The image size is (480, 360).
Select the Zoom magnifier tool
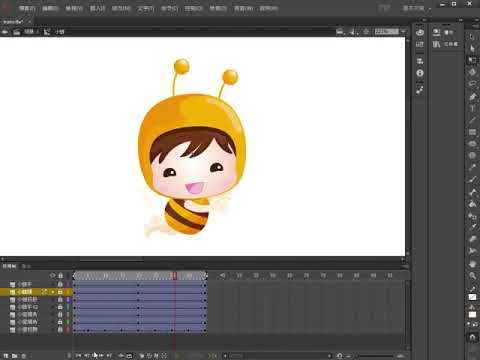tap(472, 276)
